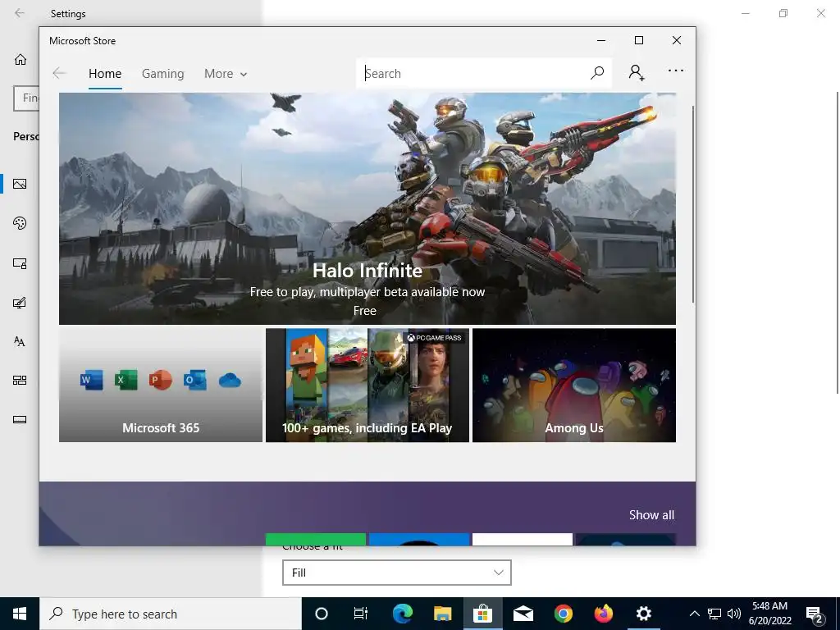Launch Google Chrome from the taskbar
The width and height of the screenshot is (840, 630).
563,614
